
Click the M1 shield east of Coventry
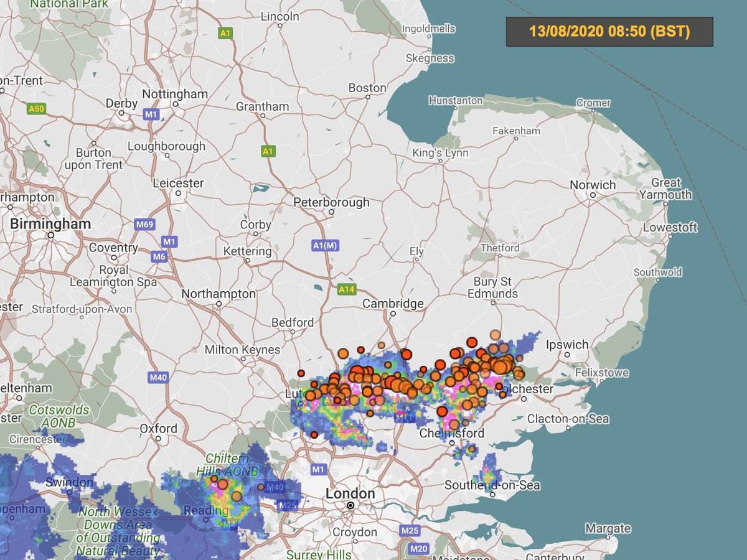click(x=169, y=241)
